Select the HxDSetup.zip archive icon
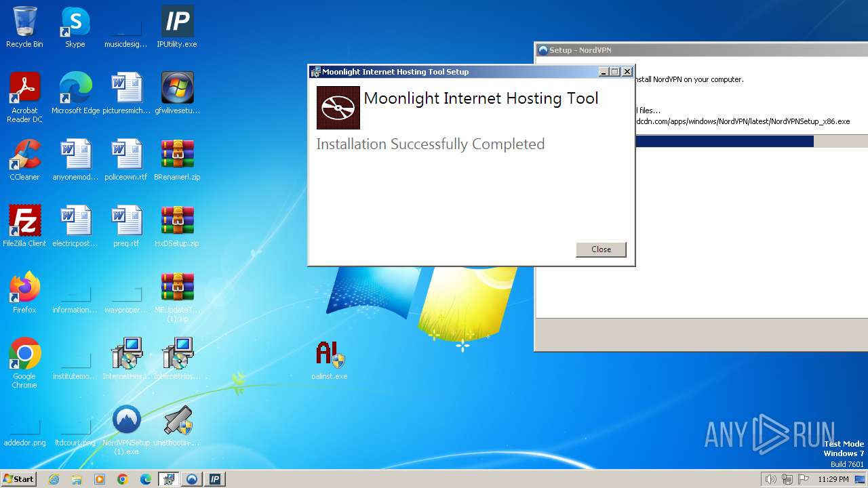This screenshot has width=868, height=488. 177,226
